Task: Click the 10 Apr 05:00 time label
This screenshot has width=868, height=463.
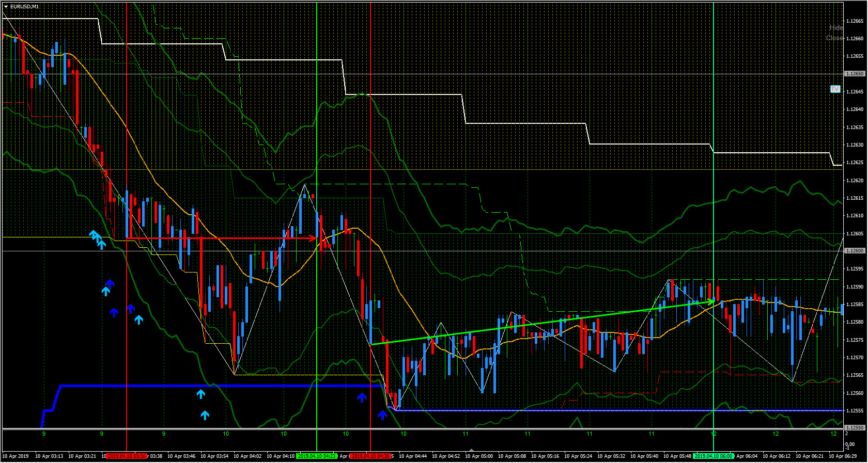Action: click(479, 456)
